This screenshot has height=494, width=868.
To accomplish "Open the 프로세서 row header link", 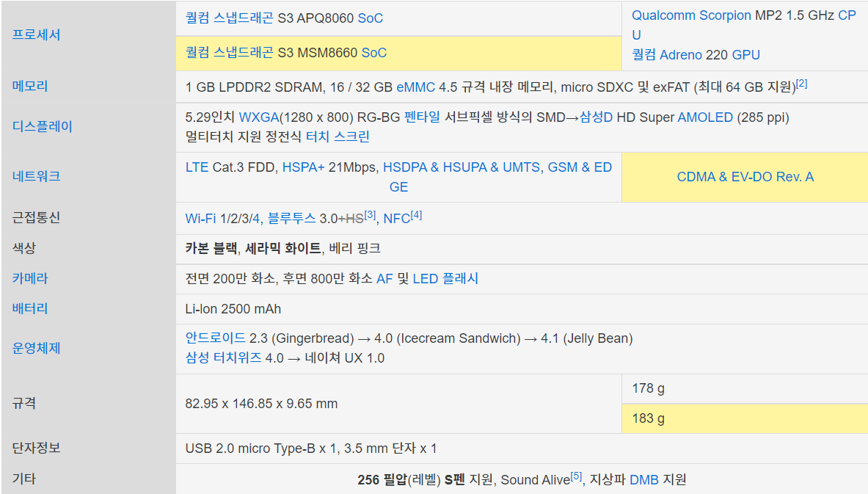I will (37, 35).
